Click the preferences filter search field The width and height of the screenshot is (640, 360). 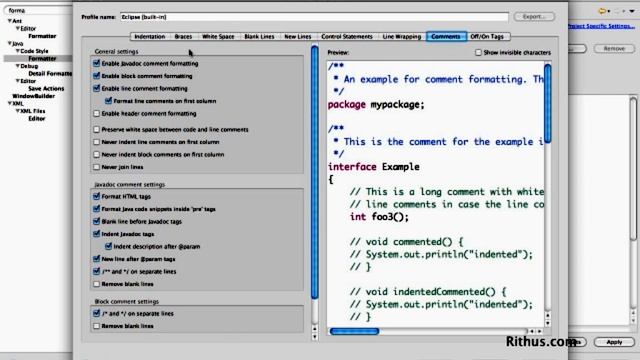[x=39, y=10]
